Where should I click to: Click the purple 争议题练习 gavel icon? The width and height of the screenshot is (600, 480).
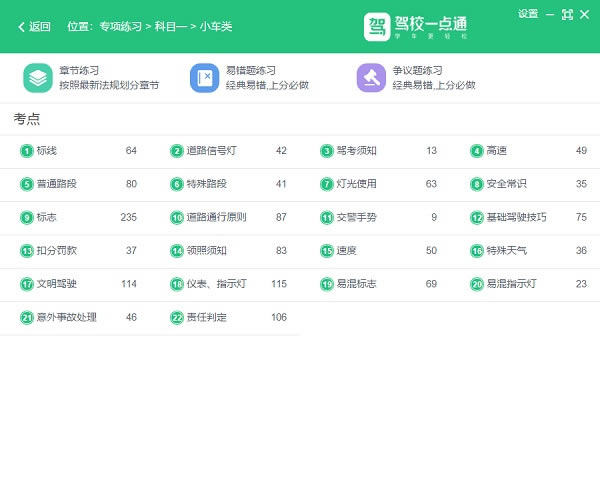click(x=371, y=78)
